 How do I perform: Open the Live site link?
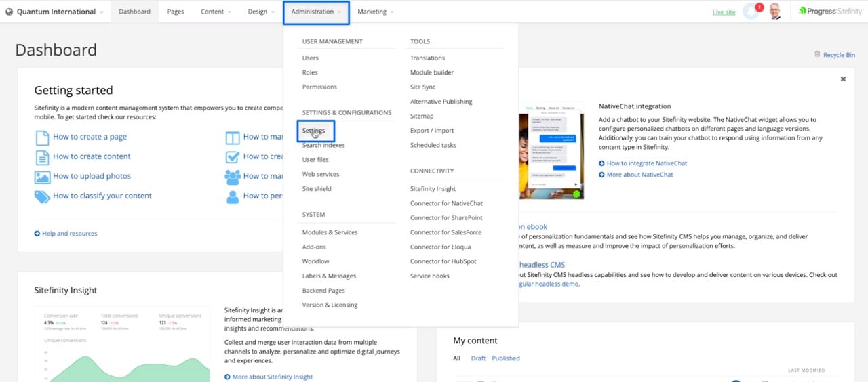(x=724, y=12)
